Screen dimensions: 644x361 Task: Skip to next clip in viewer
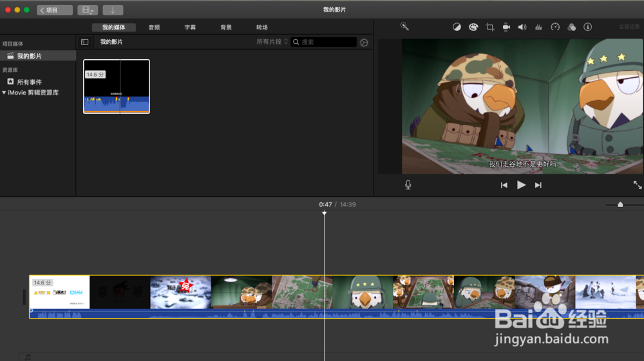(x=538, y=185)
